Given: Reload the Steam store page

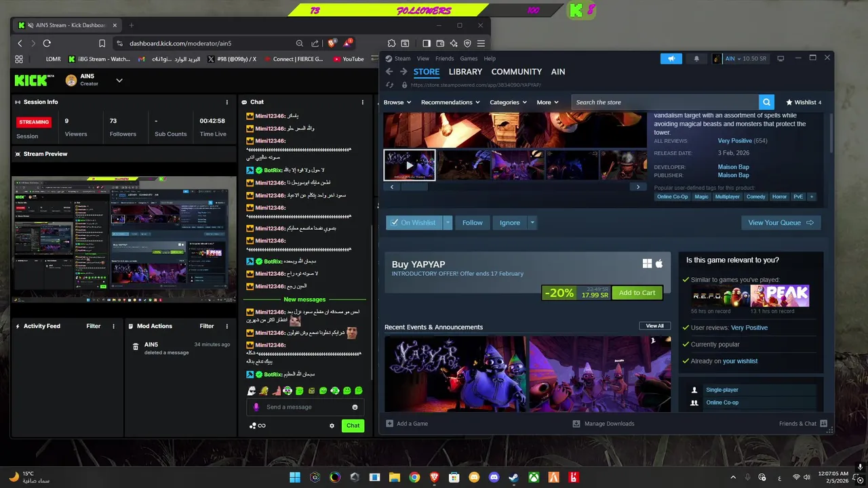Looking at the screenshot, I should 390,85.
